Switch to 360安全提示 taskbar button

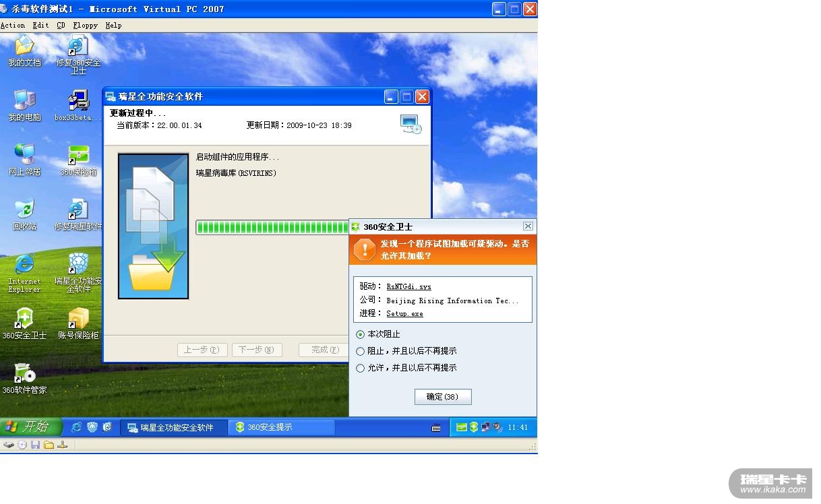[281, 427]
